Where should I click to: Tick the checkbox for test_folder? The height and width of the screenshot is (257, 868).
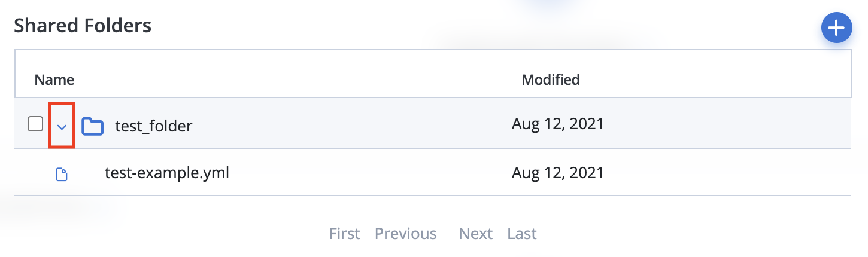[35, 124]
